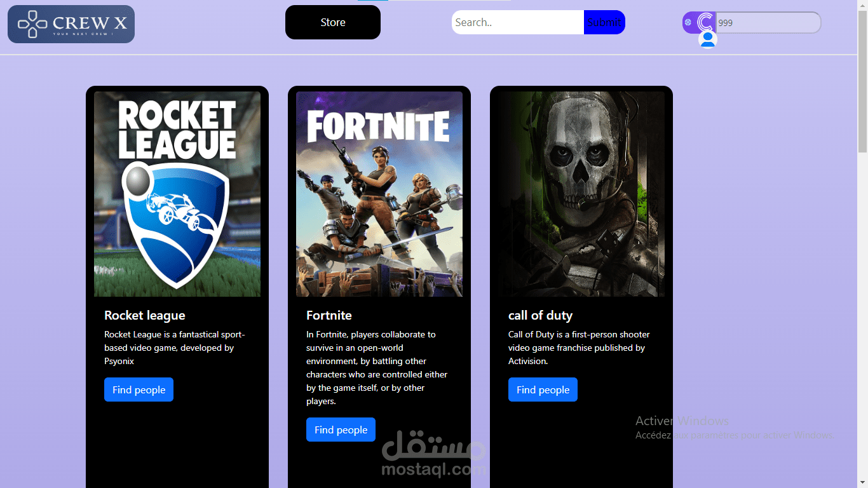The height and width of the screenshot is (488, 868).
Task: Find people for Fortnite
Action: click(341, 430)
